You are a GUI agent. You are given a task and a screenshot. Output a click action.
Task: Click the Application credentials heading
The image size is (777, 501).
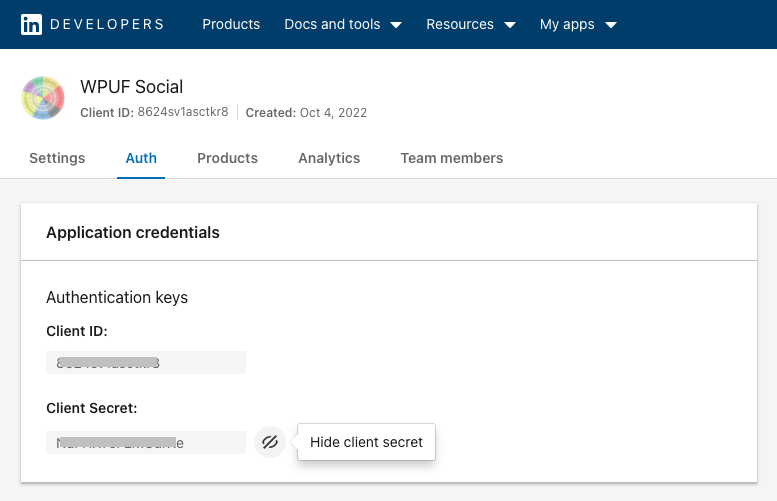133,232
